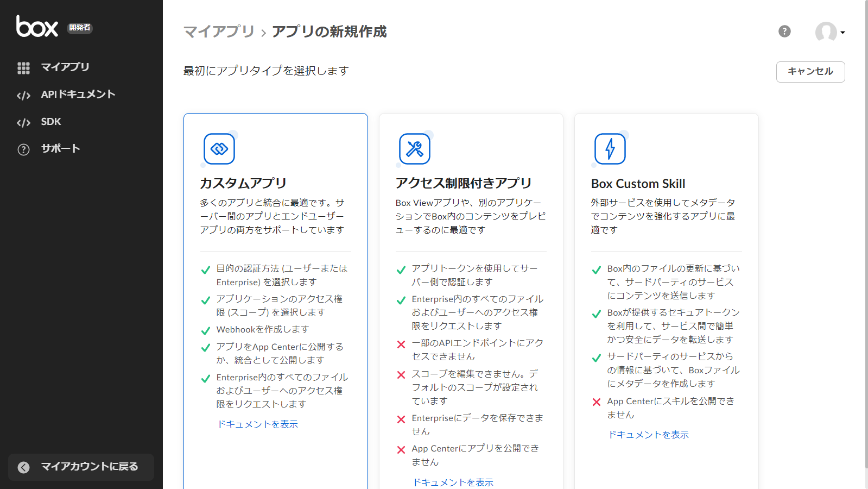Open ドキュメントを表示 link in カスタムアプリ card
This screenshot has width=868, height=489.
(257, 424)
